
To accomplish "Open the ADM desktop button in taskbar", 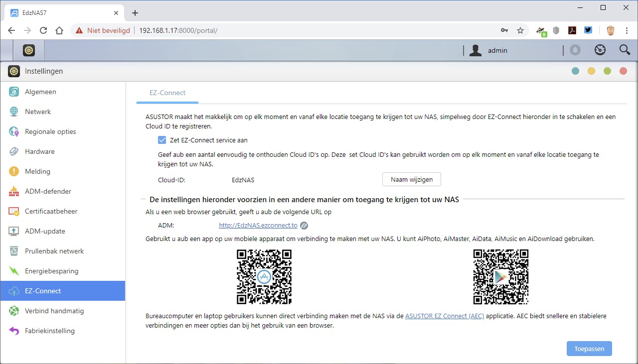I will (29, 50).
